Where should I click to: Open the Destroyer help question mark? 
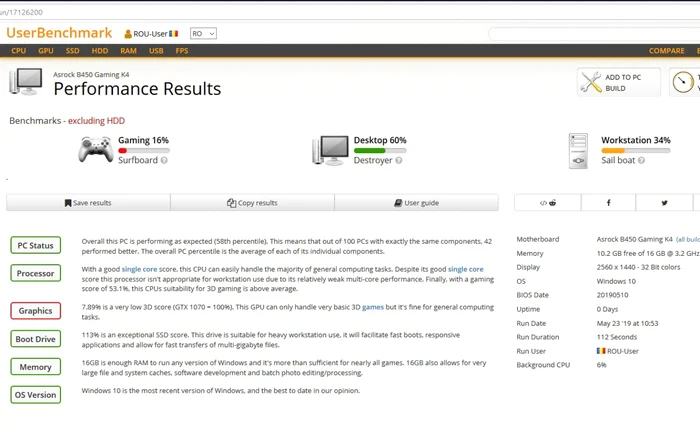click(x=399, y=160)
